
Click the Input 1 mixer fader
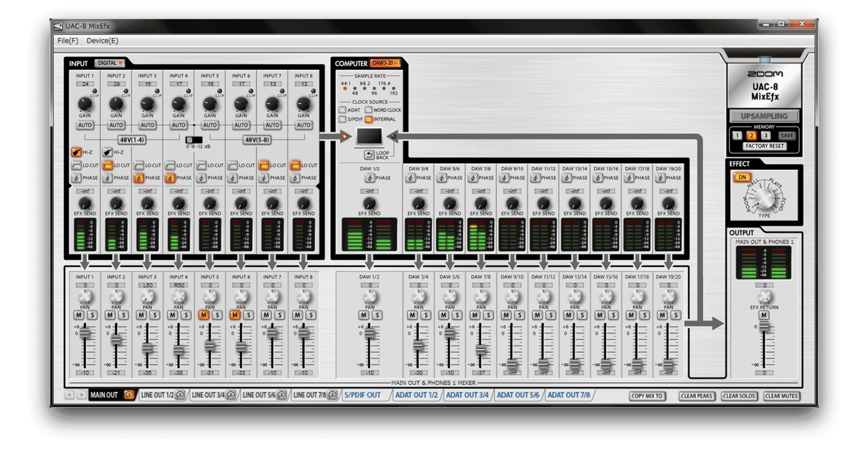point(85,333)
